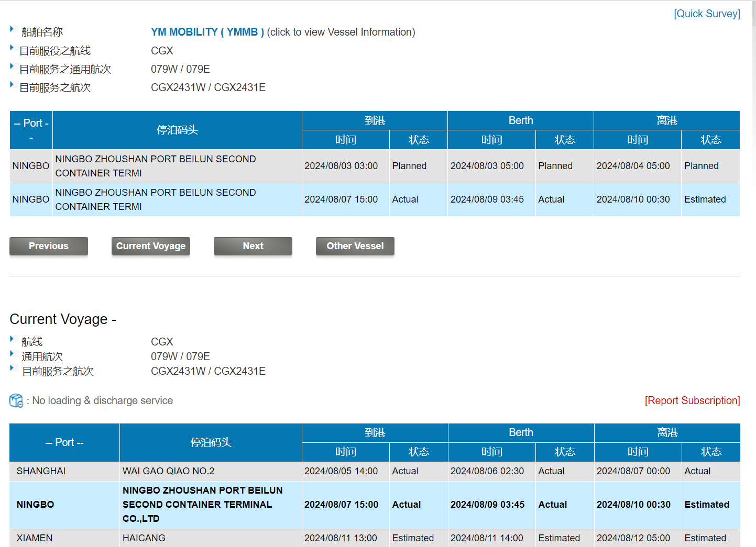Viewport: 756px width, 547px height.
Task: Select the Current Voyage - heading
Action: tap(63, 319)
